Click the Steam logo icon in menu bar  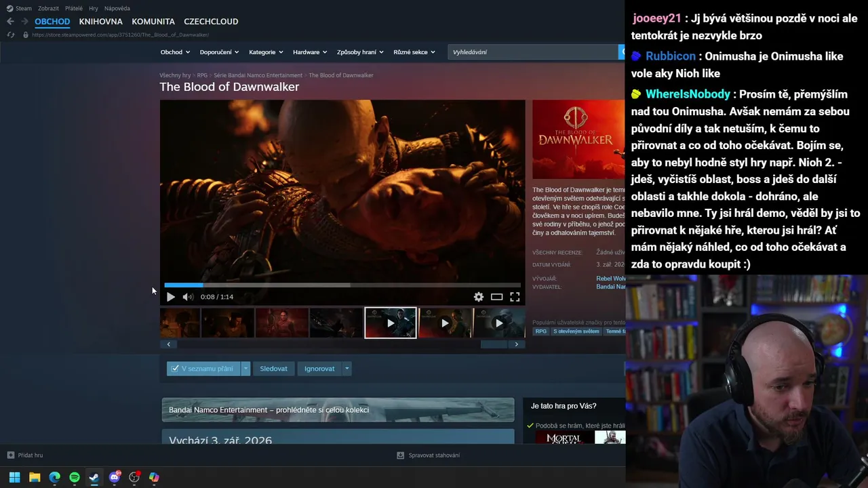click(x=9, y=8)
